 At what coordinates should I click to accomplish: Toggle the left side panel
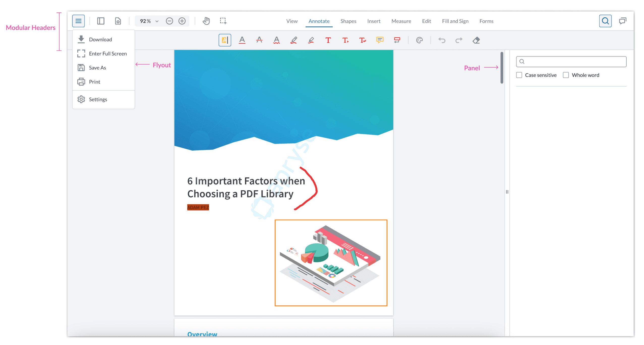point(101,21)
